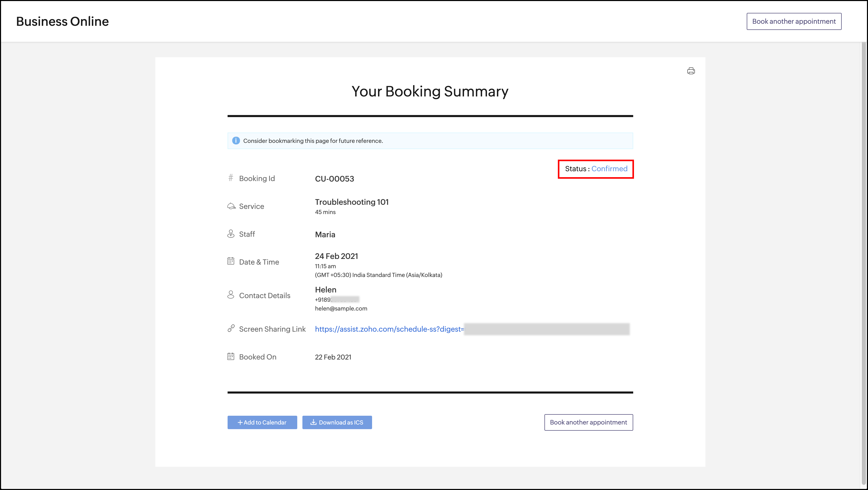This screenshot has height=490, width=868.
Task: Click the booking ID CU-00053
Action: coord(334,179)
